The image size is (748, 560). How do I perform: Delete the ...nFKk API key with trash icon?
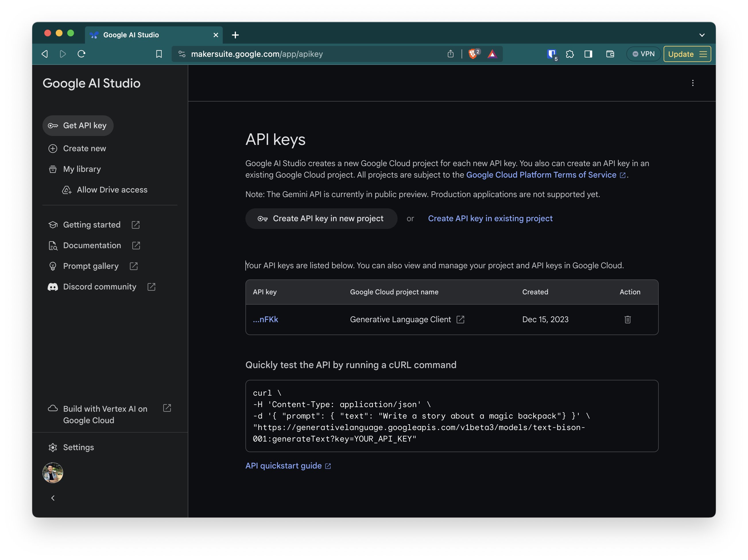(x=628, y=319)
